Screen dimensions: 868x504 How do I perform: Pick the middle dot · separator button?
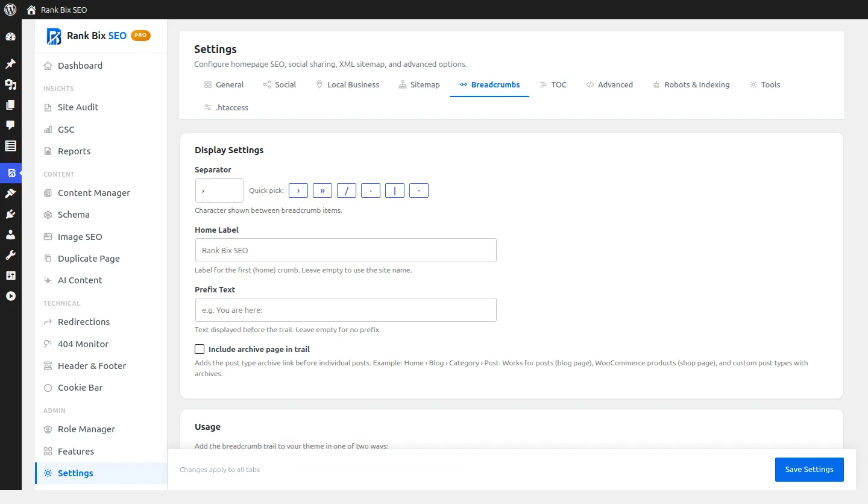(371, 191)
